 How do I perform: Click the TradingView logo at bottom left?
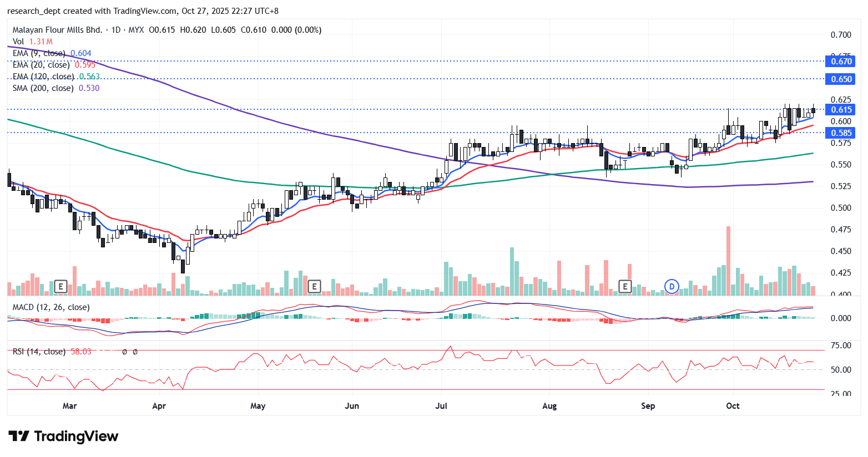[63, 436]
